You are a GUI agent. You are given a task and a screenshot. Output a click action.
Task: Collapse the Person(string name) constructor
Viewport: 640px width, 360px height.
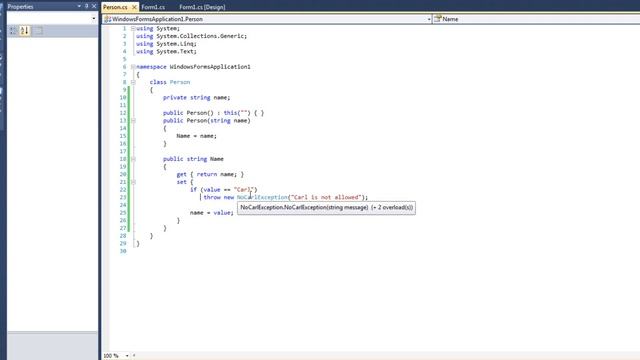[x=133, y=120]
